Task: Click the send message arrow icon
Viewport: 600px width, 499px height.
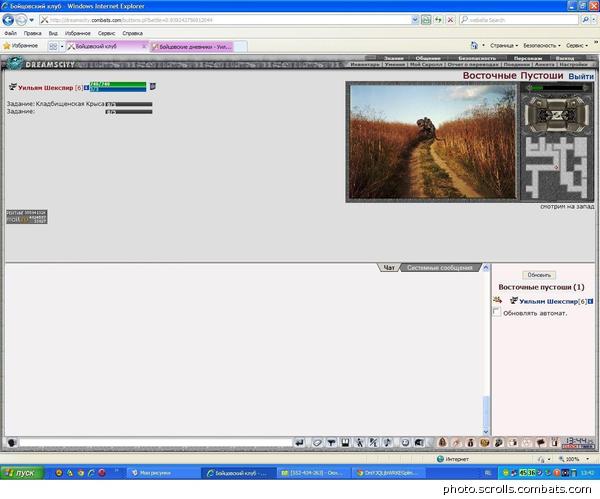Action: pyautogui.click(x=299, y=443)
